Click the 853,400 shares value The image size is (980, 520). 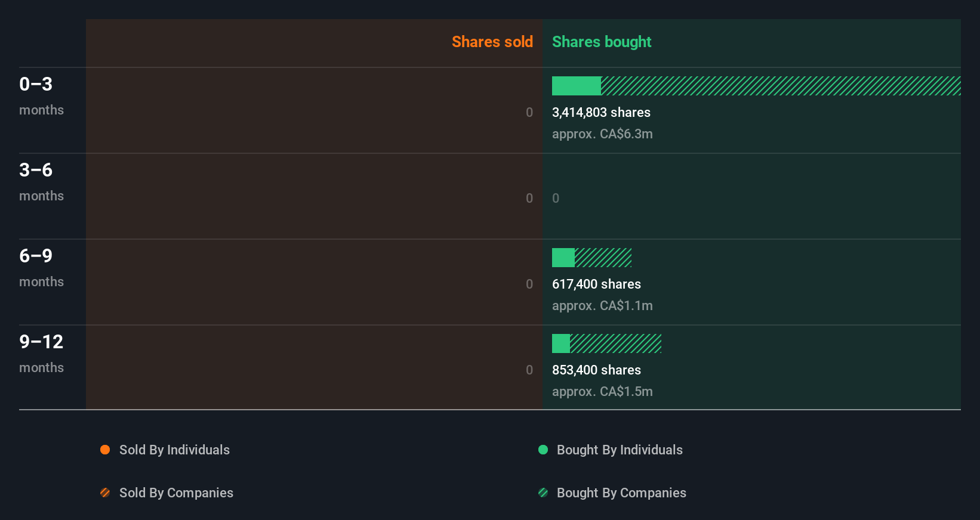(596, 370)
